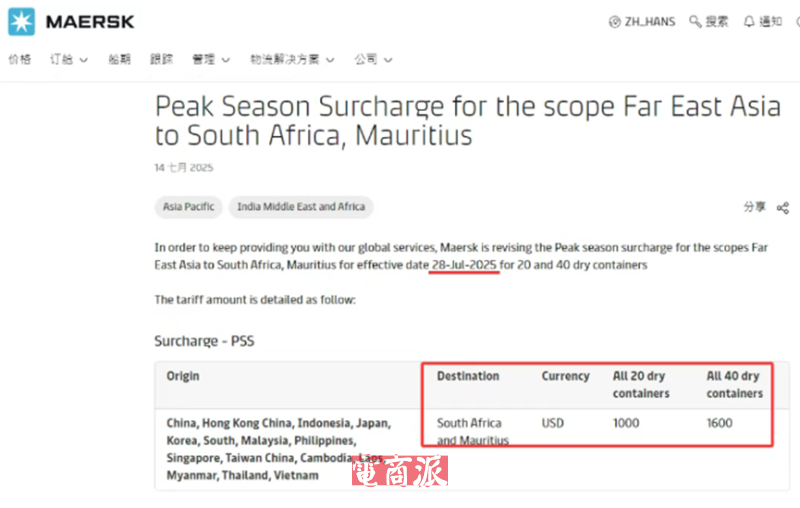Select the Asia Pacific tag

(x=188, y=207)
